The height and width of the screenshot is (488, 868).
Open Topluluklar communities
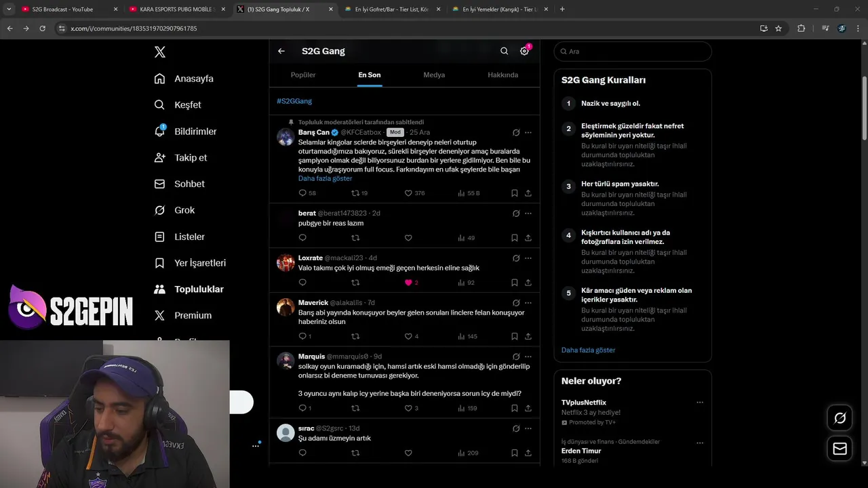pos(189,289)
